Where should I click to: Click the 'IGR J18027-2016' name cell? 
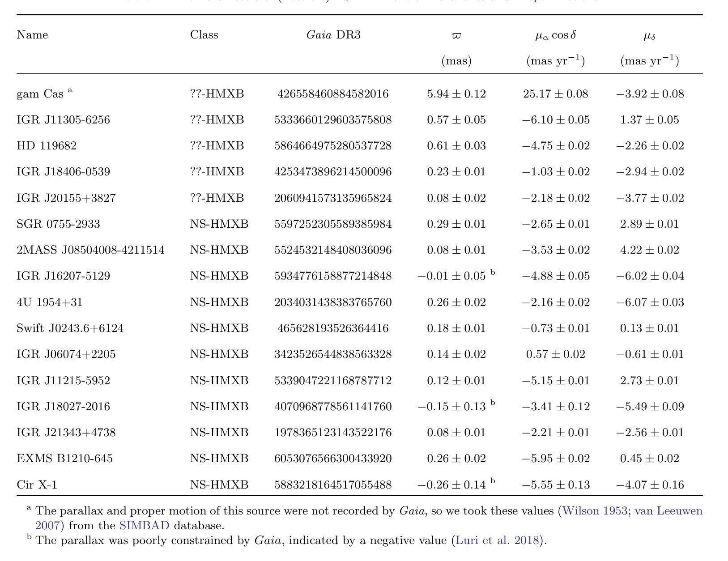(x=63, y=407)
